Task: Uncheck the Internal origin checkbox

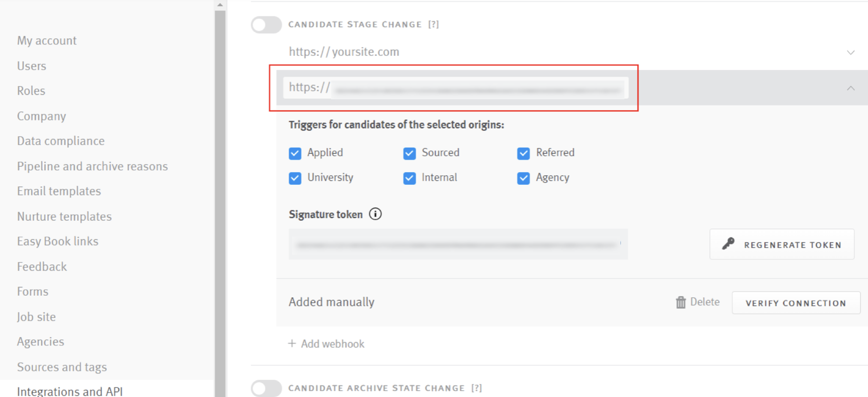Action: [409, 178]
